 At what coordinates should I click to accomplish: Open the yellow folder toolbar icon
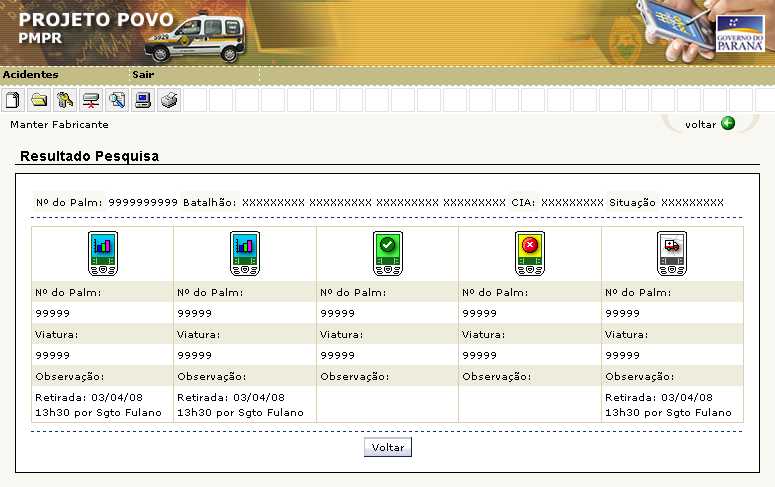tap(39, 100)
